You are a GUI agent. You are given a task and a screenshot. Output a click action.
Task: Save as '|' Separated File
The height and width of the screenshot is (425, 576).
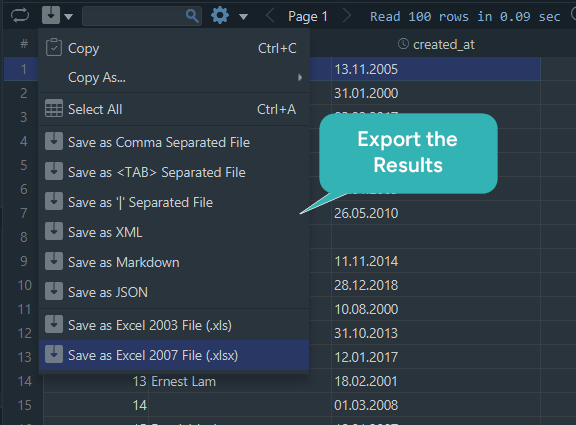click(174, 202)
